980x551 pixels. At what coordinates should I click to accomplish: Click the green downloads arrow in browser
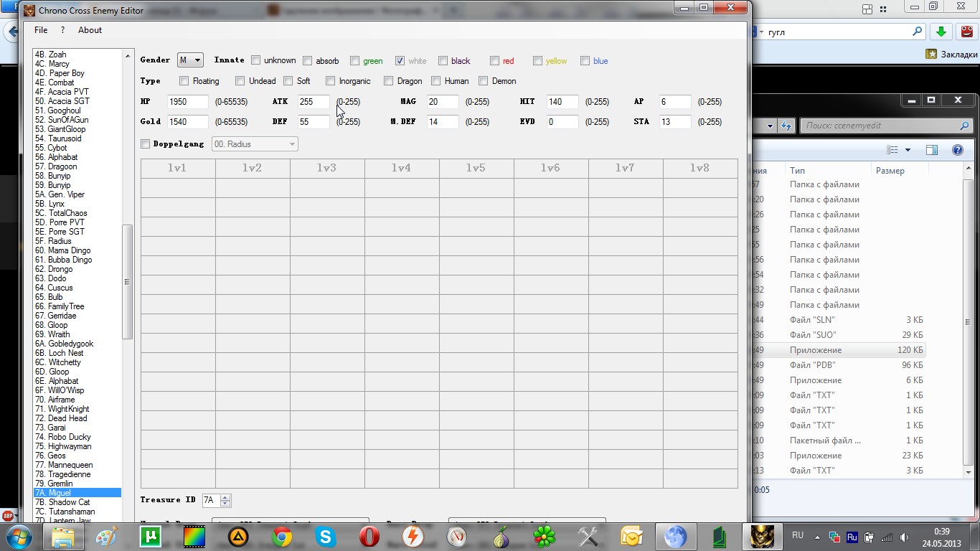(941, 32)
